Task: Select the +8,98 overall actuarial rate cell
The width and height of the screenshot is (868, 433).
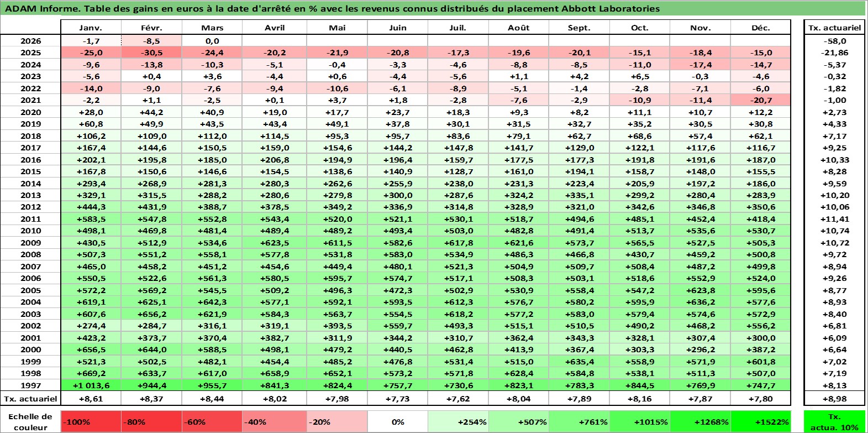Action: pyautogui.click(x=834, y=398)
